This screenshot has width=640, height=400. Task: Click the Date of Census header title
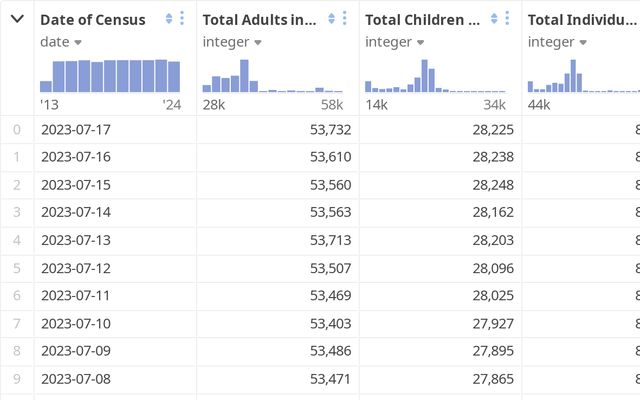coord(93,20)
